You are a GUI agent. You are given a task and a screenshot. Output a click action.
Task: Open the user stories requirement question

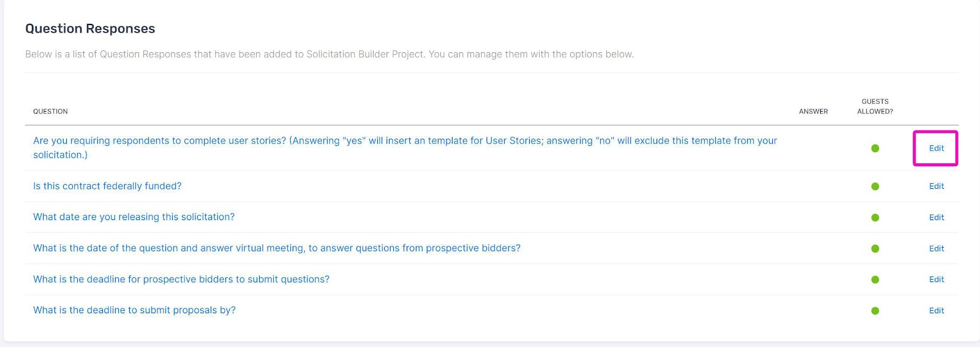point(405,148)
